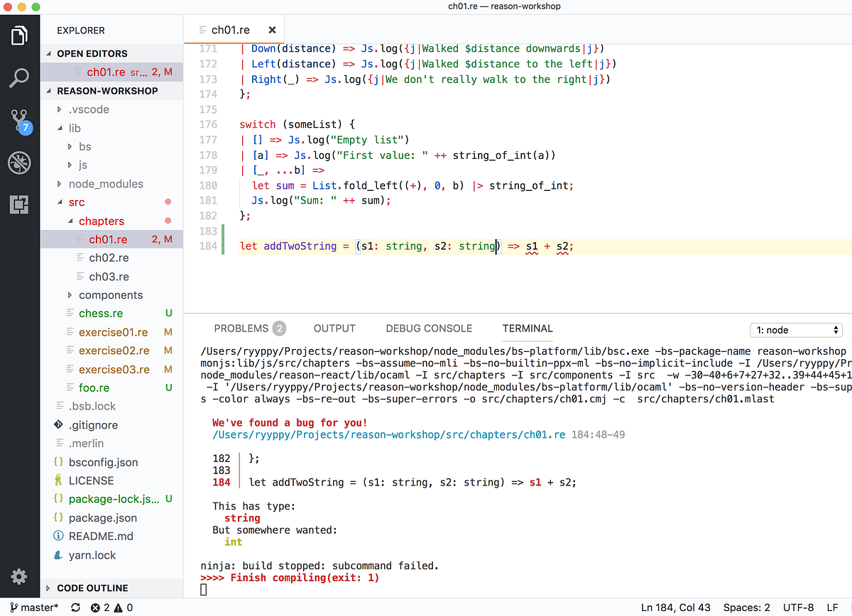
Task: Expand the node_modules folder
Action: point(103,184)
